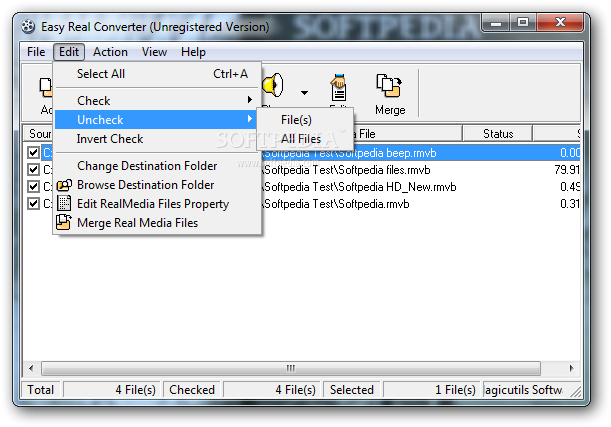The image size is (611, 427).
Task: Click the film reel title bar icon
Action: coord(28,26)
